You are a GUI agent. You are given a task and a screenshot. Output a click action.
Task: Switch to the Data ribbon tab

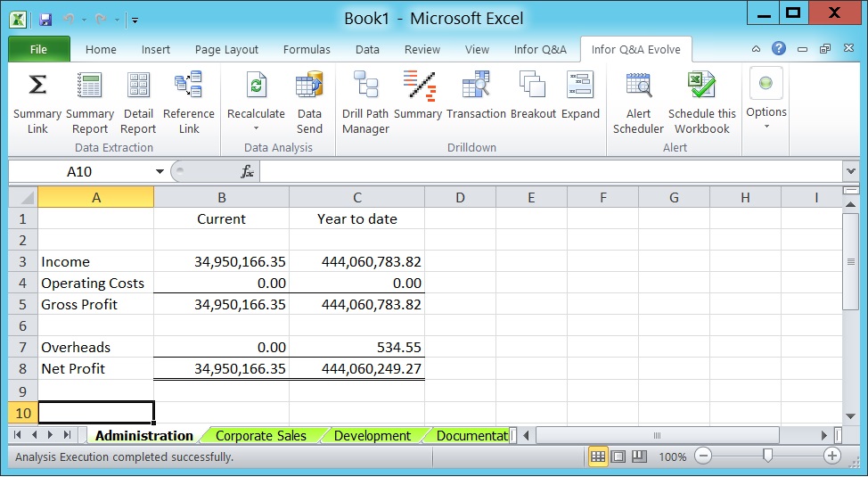(367, 49)
